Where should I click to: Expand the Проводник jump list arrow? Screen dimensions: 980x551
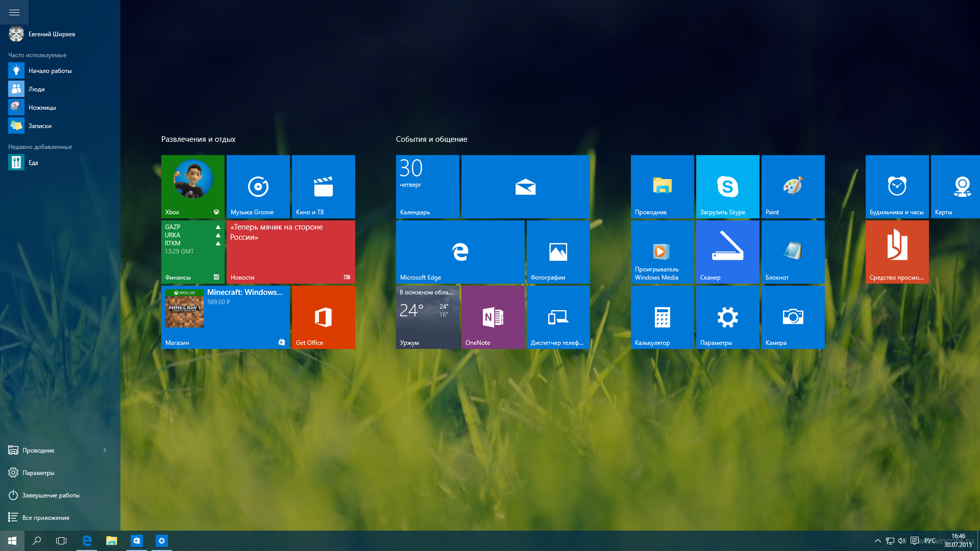click(x=105, y=450)
